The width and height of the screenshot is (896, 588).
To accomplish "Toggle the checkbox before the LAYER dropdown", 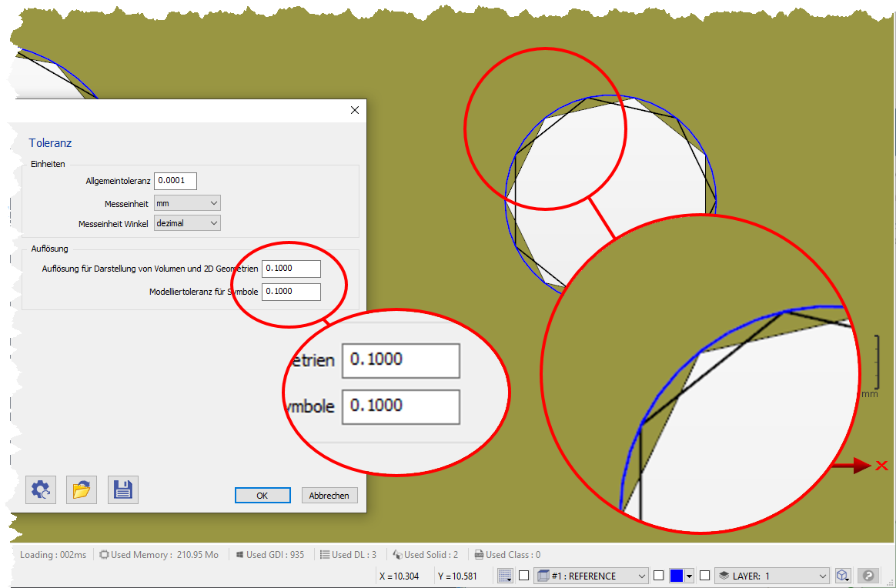I will pos(704,576).
